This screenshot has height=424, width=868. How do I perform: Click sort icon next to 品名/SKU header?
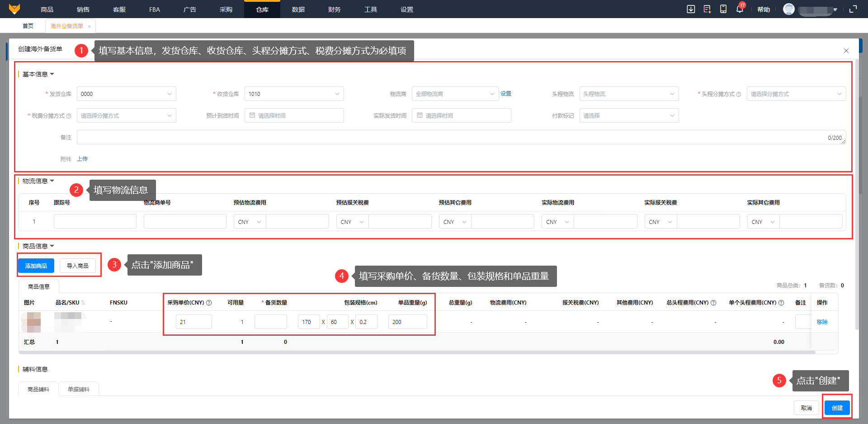point(83,303)
